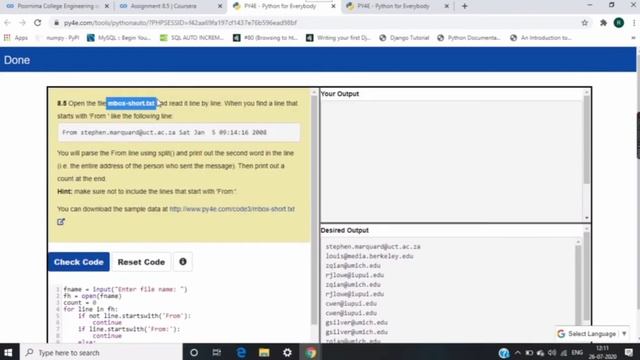
Task: Click the Reset Code button
Action: click(x=141, y=262)
